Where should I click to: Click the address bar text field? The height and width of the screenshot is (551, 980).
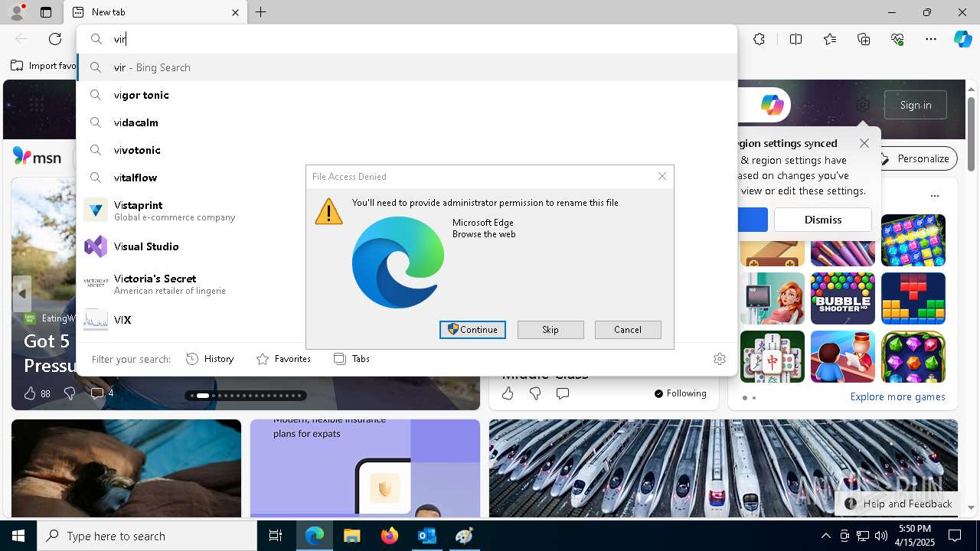click(407, 39)
